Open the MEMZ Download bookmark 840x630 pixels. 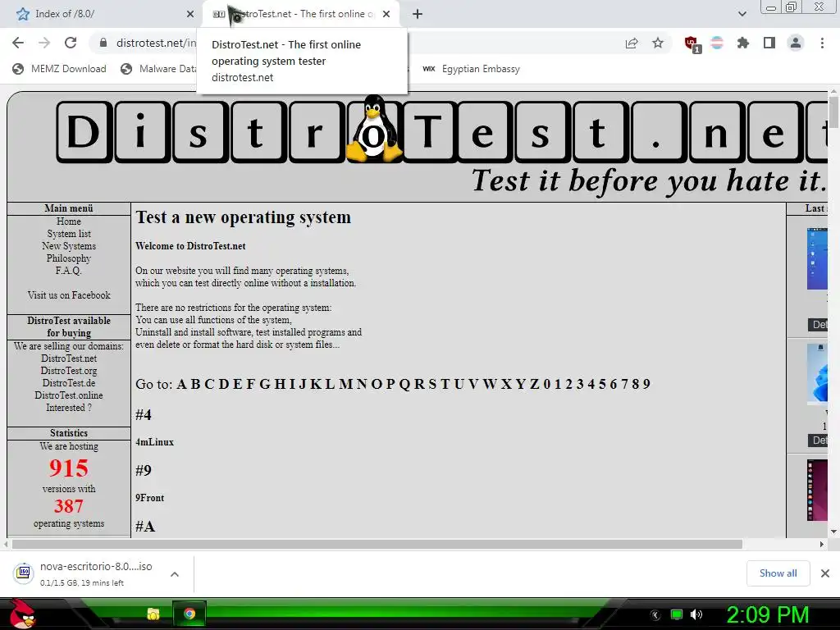[59, 69]
